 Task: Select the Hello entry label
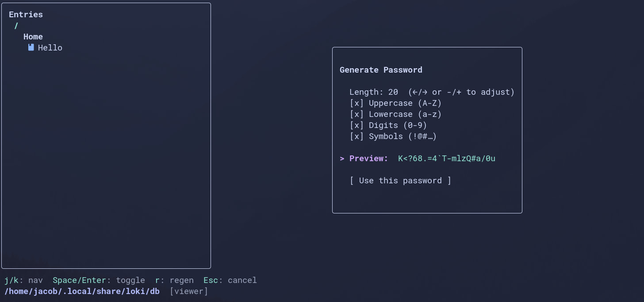pos(50,48)
